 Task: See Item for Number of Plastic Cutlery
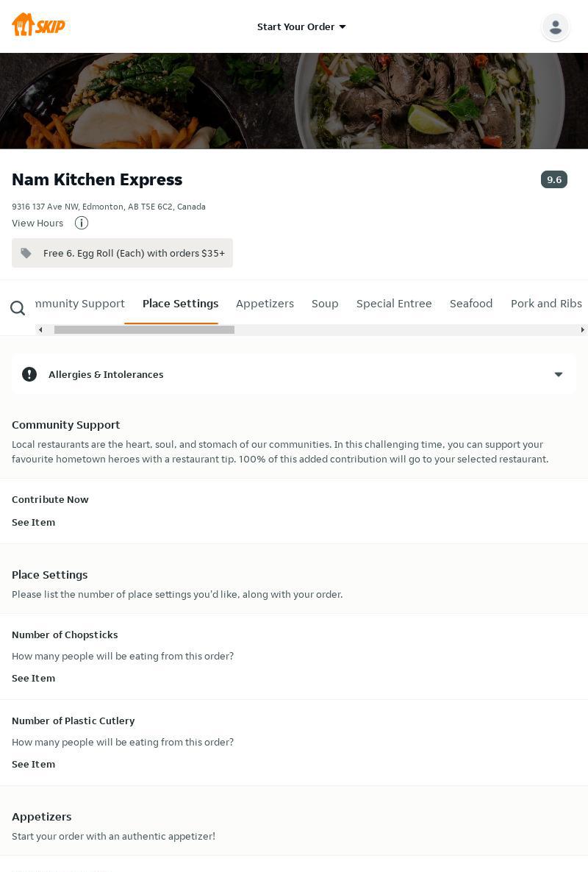point(33,764)
